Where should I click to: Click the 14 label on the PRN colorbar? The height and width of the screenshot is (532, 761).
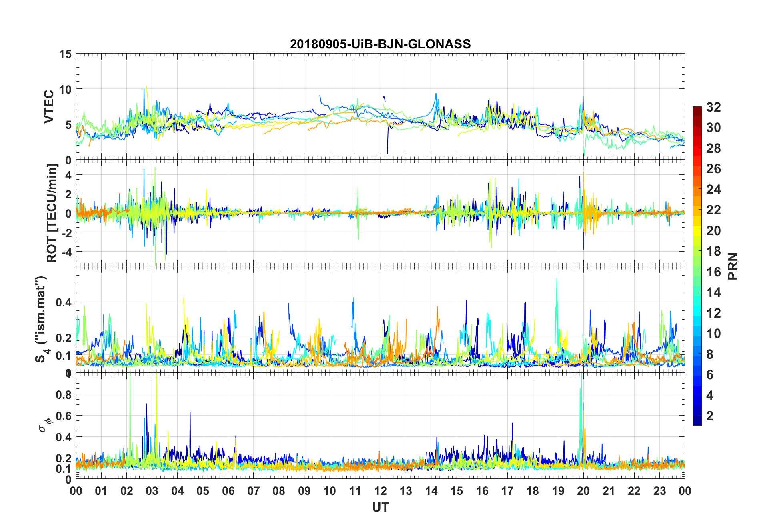pyautogui.click(x=714, y=292)
